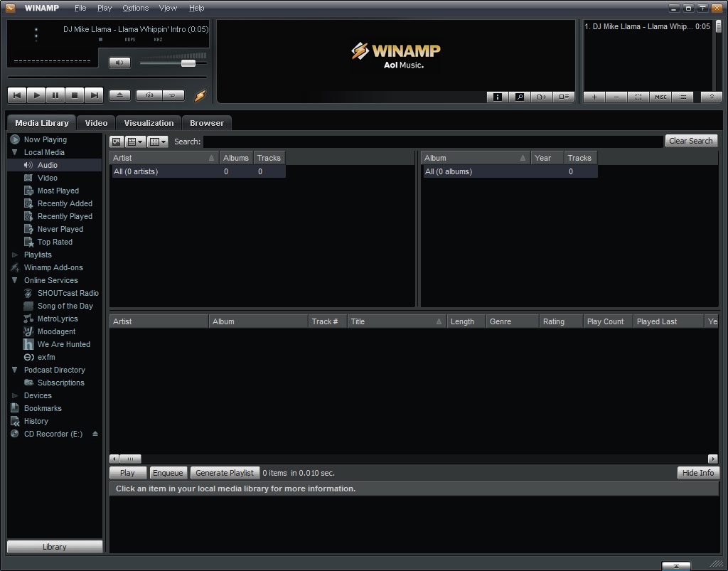Open the pane layout dropdown beside Search

136,142
